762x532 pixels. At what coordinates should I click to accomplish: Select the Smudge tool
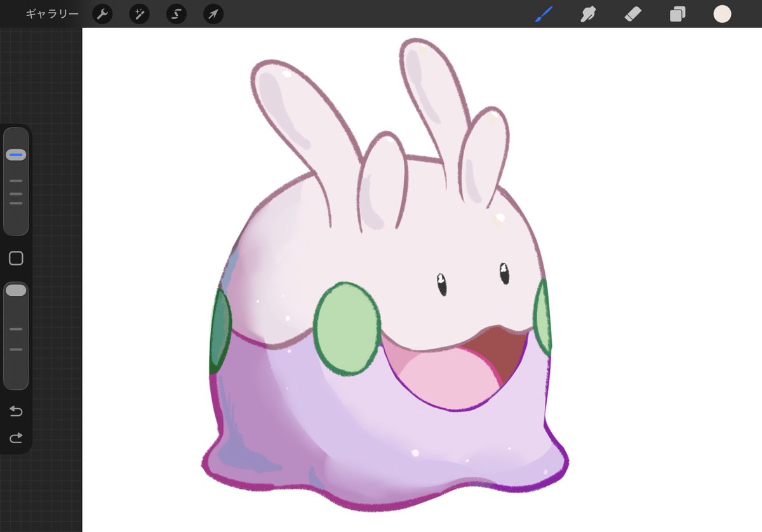click(x=588, y=14)
